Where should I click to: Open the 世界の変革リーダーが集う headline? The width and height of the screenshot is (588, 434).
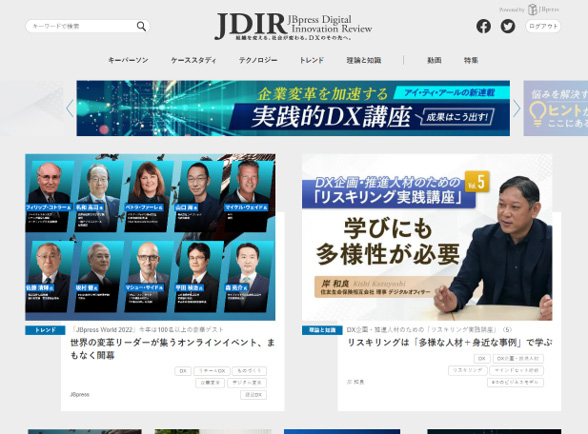coord(172,349)
